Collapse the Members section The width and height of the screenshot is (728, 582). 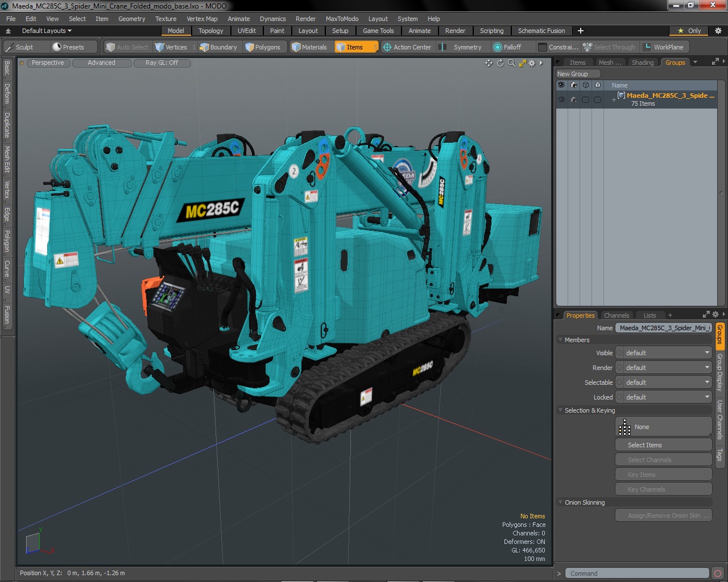(x=560, y=340)
